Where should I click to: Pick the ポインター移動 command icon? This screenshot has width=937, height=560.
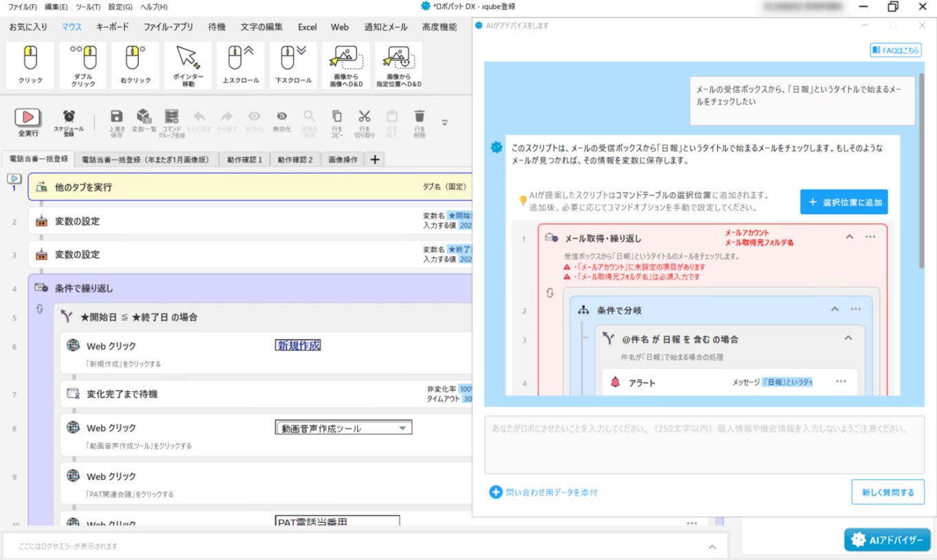point(188,65)
